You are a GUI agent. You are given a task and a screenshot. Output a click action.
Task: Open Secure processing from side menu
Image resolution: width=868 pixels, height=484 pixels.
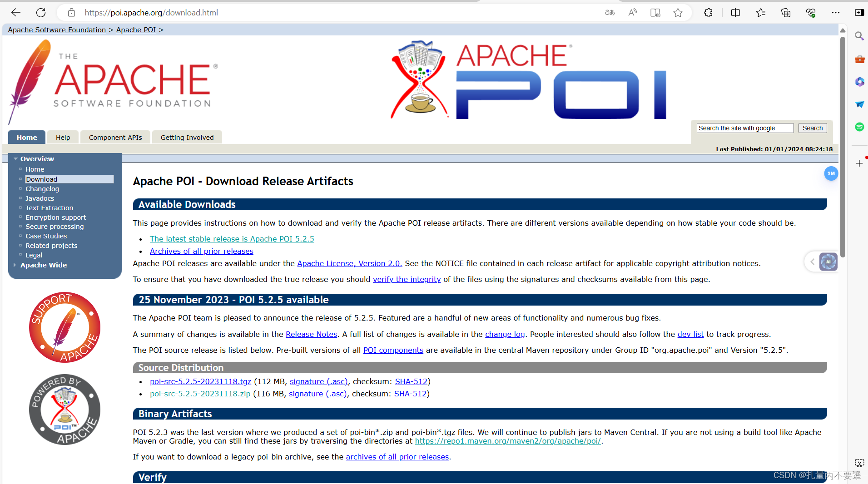click(x=55, y=227)
